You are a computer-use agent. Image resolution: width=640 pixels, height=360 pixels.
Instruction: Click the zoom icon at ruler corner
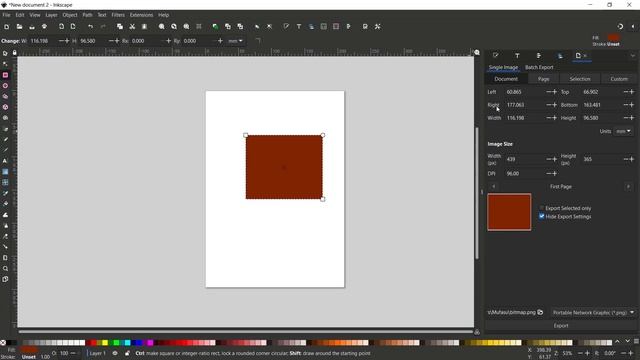pos(477,53)
